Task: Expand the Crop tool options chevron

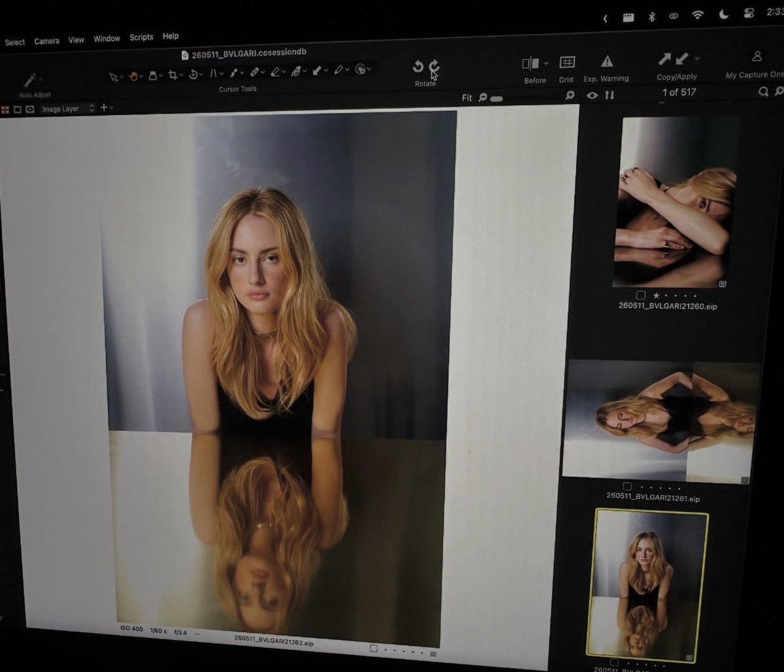Action: pos(181,75)
